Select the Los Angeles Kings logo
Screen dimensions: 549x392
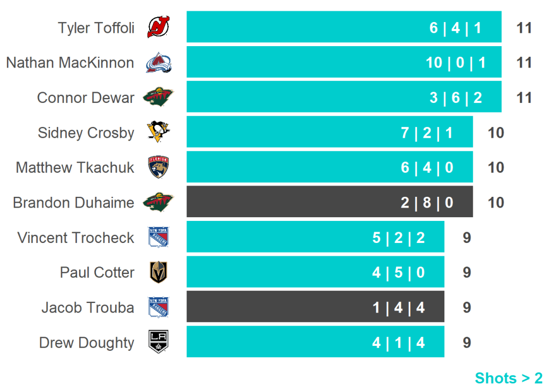(158, 342)
